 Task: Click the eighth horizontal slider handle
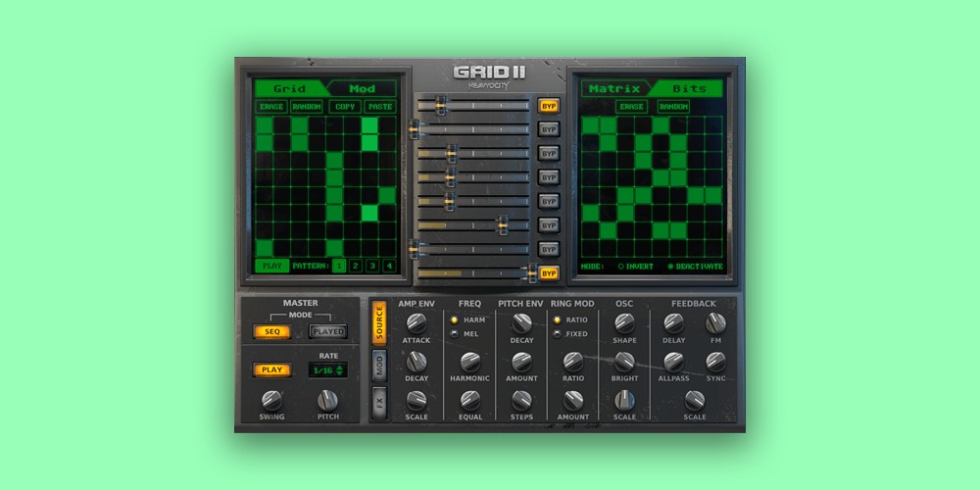(532, 273)
